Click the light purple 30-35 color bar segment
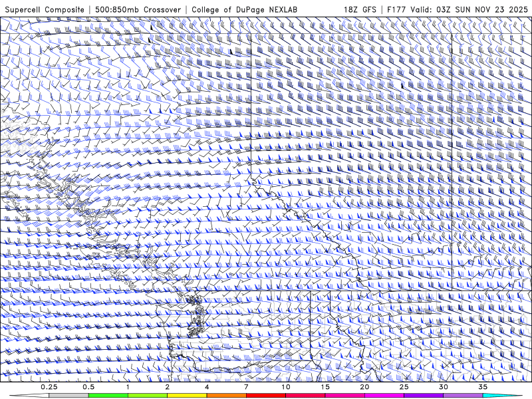 point(463,396)
